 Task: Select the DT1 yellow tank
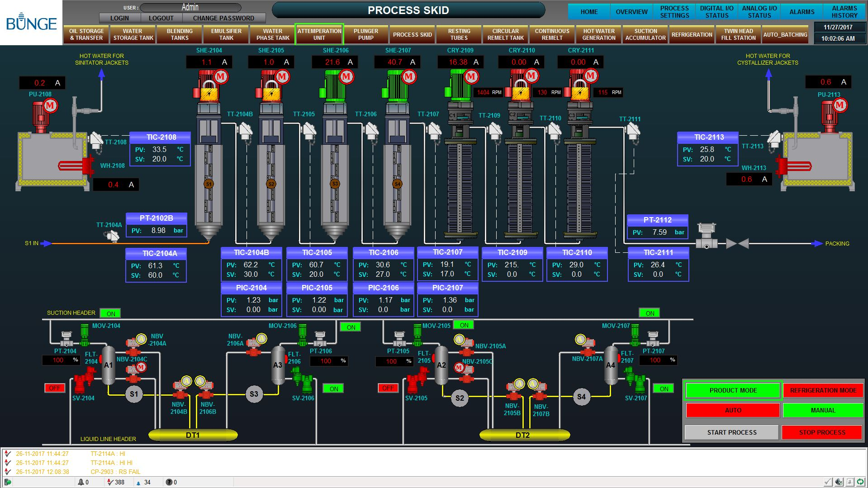click(x=193, y=435)
